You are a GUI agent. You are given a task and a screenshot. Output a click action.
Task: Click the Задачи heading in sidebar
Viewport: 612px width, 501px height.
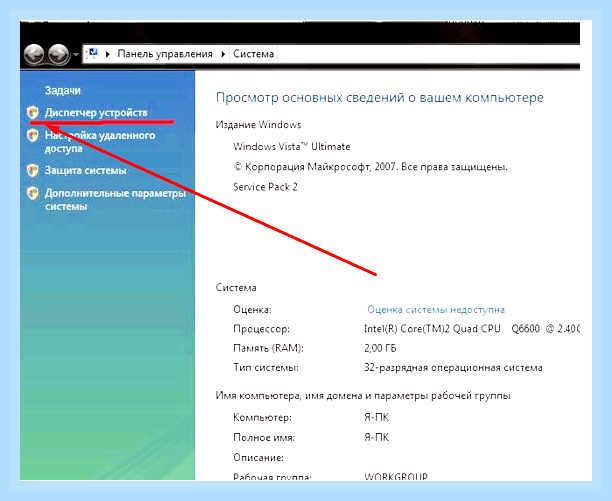[62, 91]
